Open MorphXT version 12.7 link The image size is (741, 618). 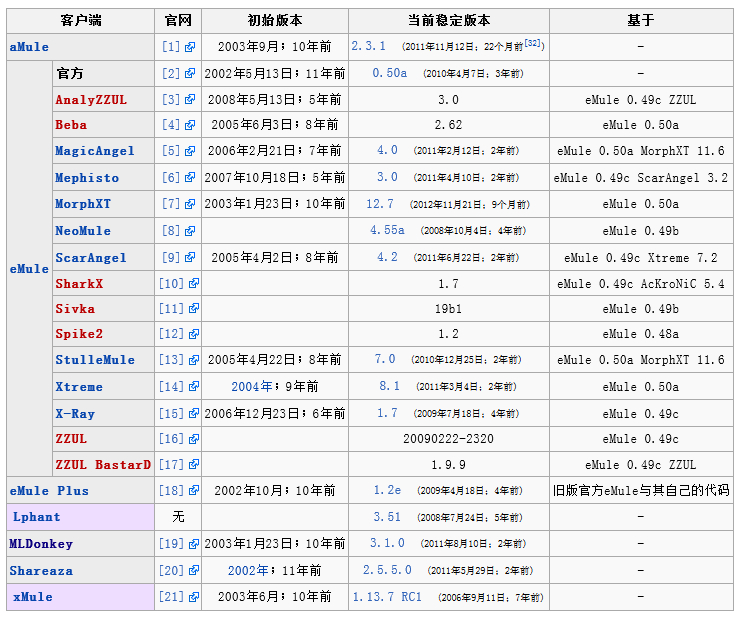[380, 204]
